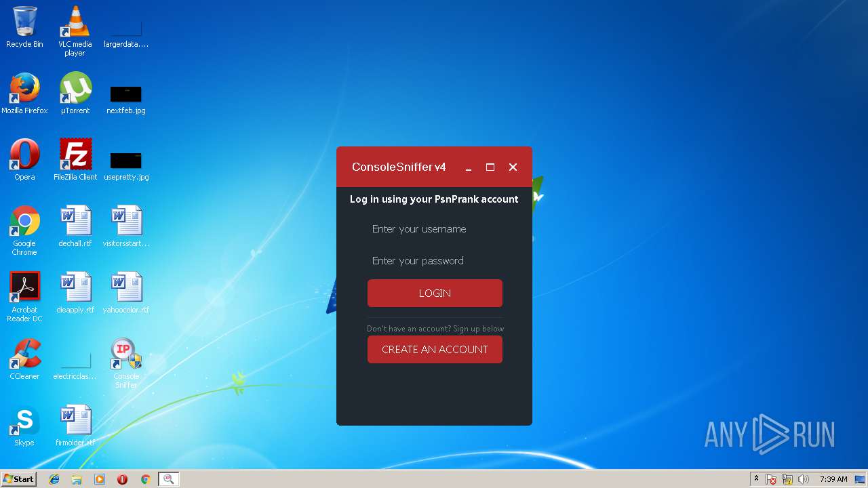
Task: Click the ConsoleSniffer v4 title text
Action: [x=399, y=167]
